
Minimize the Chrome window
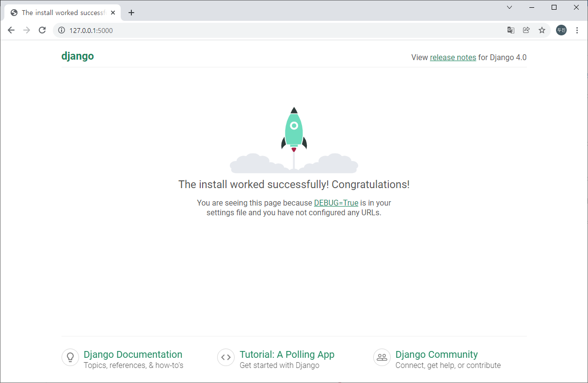click(532, 7)
